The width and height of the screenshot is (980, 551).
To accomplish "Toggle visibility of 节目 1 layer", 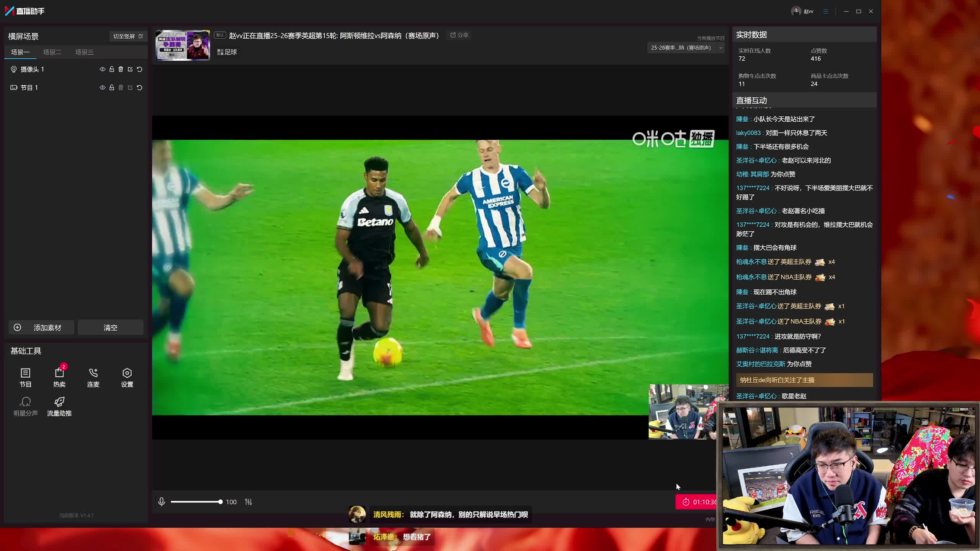I will pyautogui.click(x=102, y=88).
